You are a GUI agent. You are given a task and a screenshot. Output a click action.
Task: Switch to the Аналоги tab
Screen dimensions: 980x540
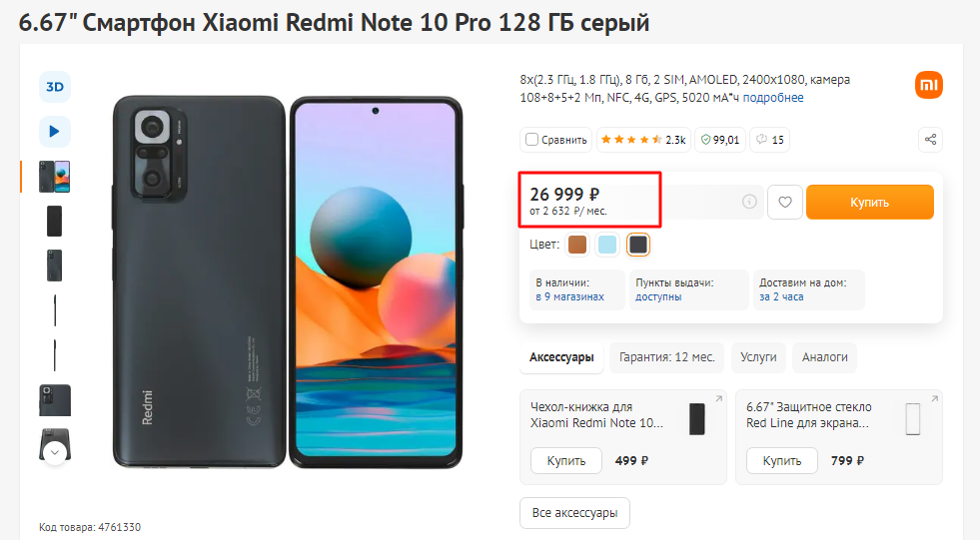coord(824,357)
